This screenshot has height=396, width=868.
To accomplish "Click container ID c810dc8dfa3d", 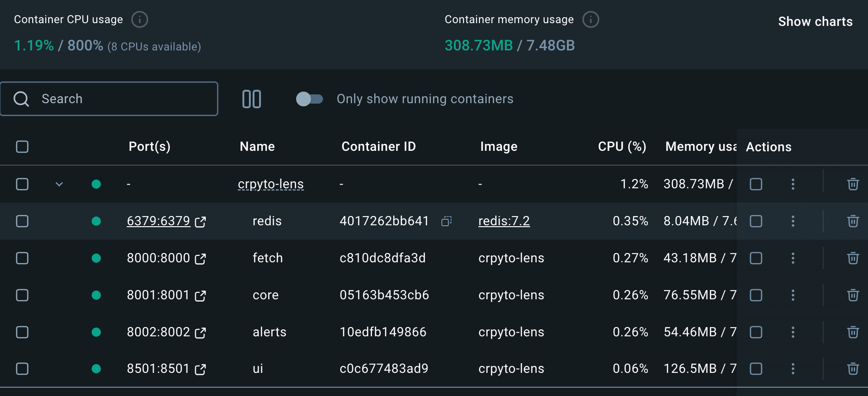I will coord(383,258).
